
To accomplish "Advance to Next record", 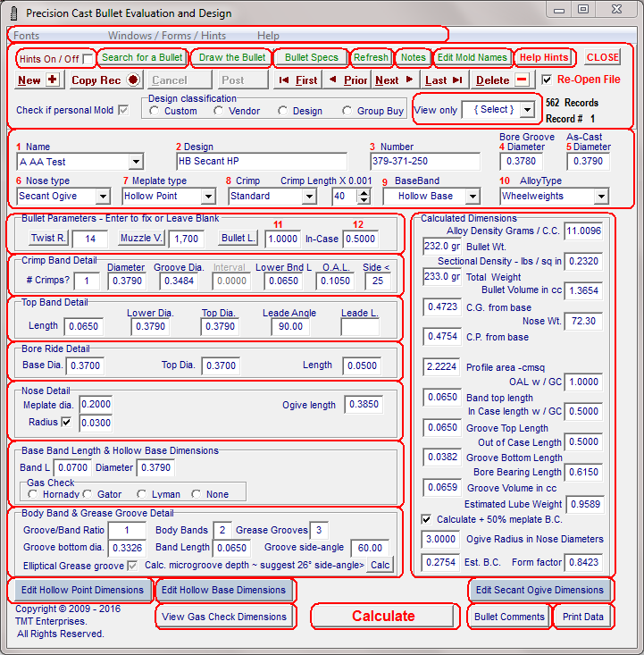I will (394, 80).
